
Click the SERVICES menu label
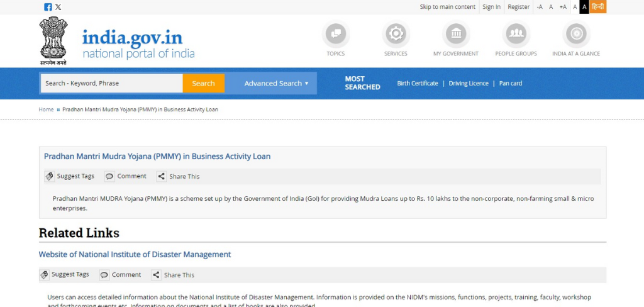tap(396, 54)
